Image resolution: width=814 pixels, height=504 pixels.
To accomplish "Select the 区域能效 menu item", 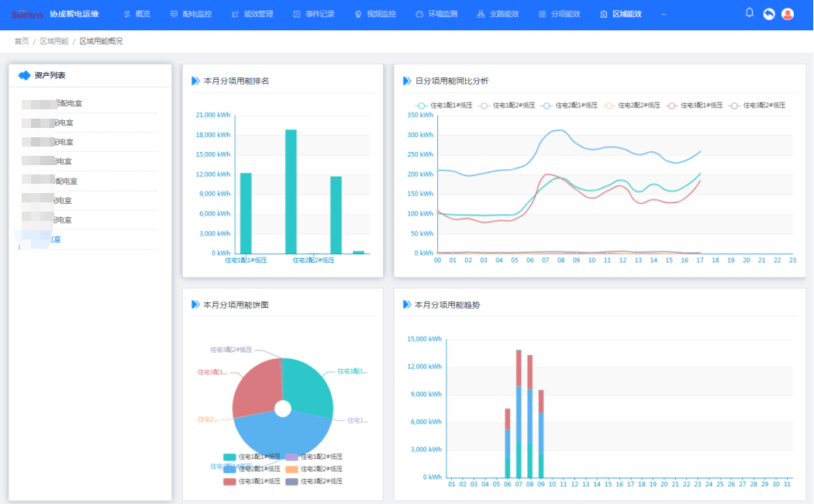I will (x=621, y=14).
